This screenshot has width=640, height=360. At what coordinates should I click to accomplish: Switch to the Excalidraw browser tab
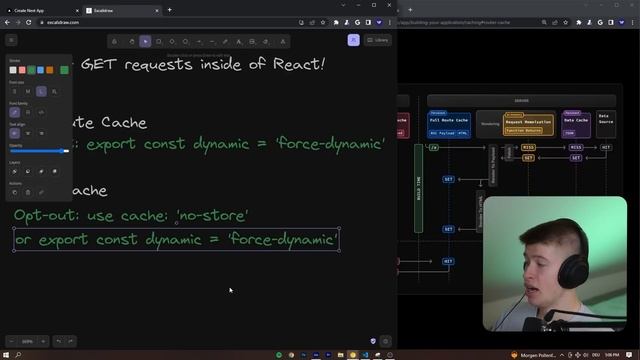pos(122,10)
